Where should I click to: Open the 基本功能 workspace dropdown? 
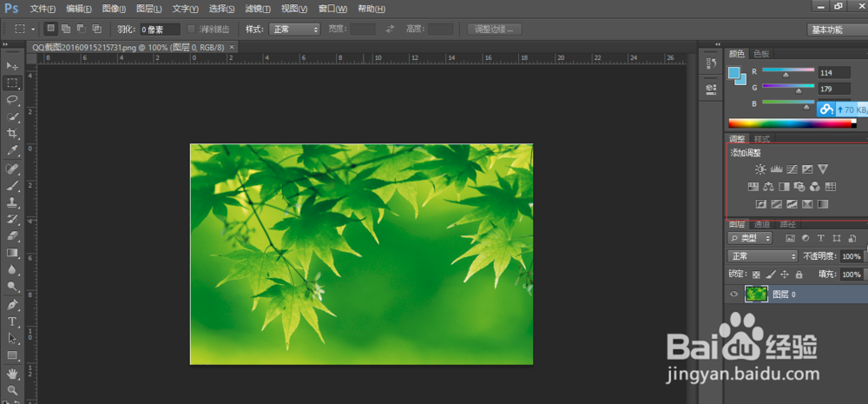[837, 30]
